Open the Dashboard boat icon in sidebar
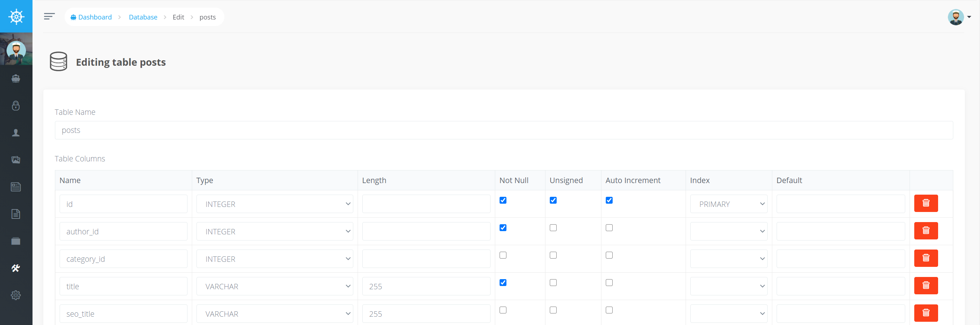Viewport: 980px width, 325px height. 16,79
